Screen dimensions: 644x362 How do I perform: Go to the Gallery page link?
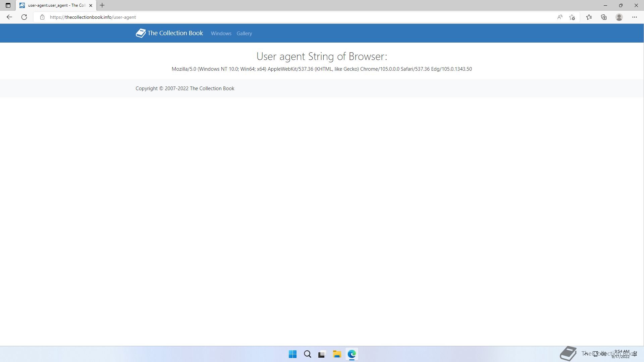point(244,34)
